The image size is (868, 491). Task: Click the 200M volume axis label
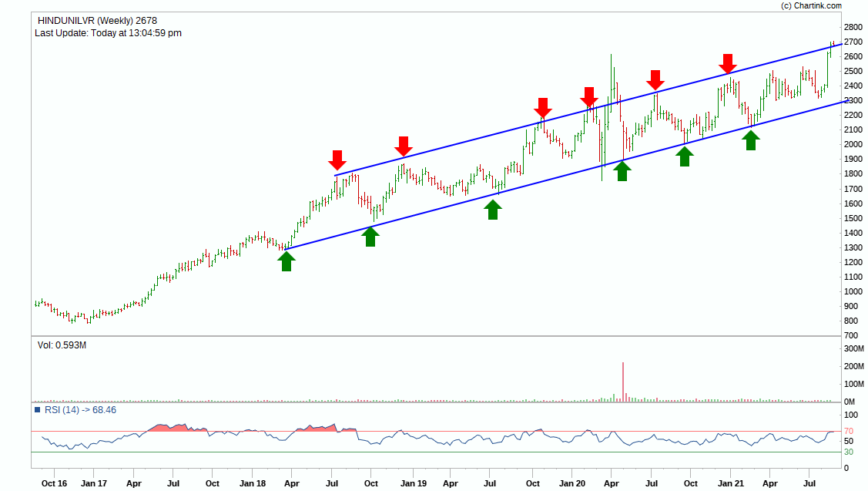tap(853, 366)
